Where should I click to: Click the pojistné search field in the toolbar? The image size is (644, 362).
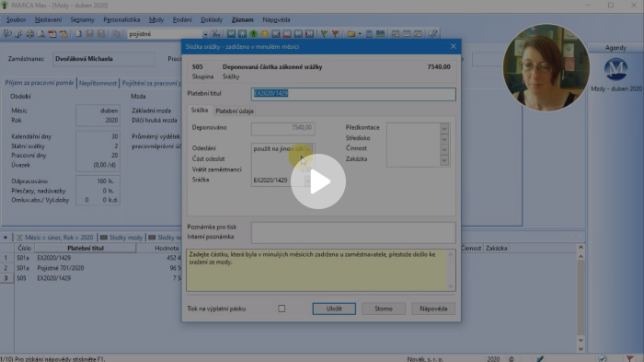(165, 34)
